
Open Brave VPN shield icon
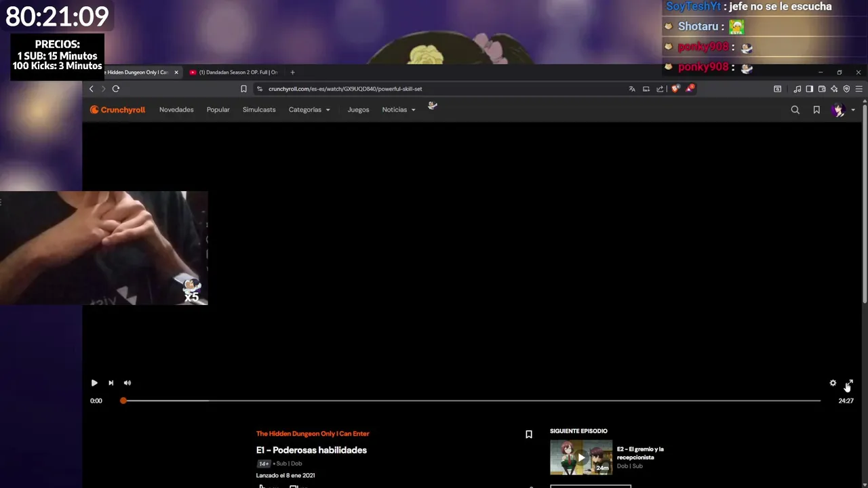click(x=846, y=89)
